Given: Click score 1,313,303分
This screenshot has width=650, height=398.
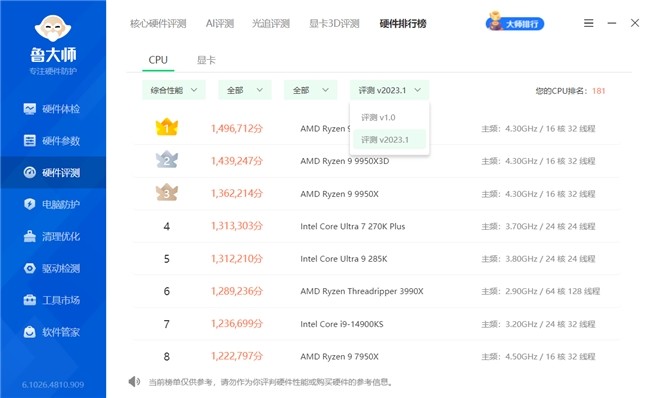Looking at the screenshot, I should tap(237, 226).
